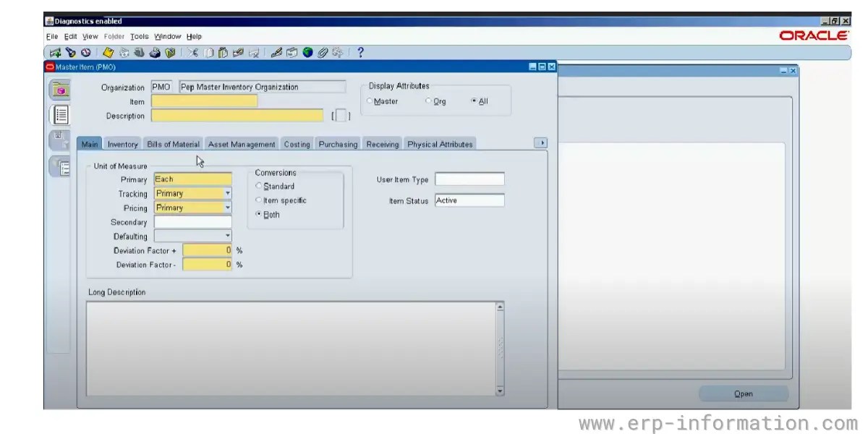Open the Folder menu
The image size is (868, 434).
pyautogui.click(x=115, y=36)
